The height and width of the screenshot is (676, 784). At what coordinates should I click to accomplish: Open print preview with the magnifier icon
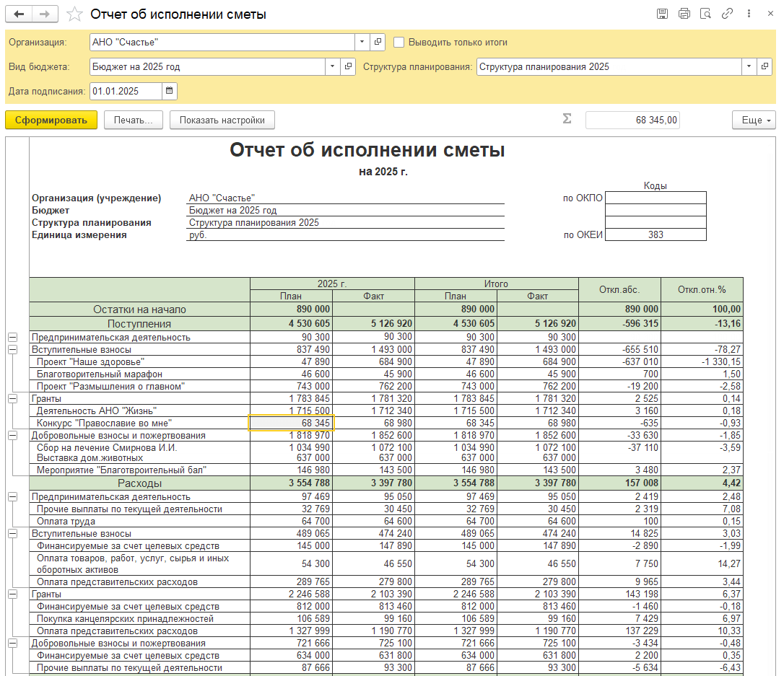(705, 13)
